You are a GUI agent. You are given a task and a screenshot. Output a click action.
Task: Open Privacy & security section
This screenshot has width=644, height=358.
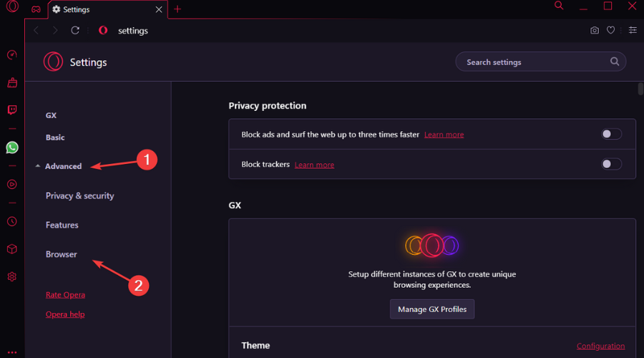[79, 195]
